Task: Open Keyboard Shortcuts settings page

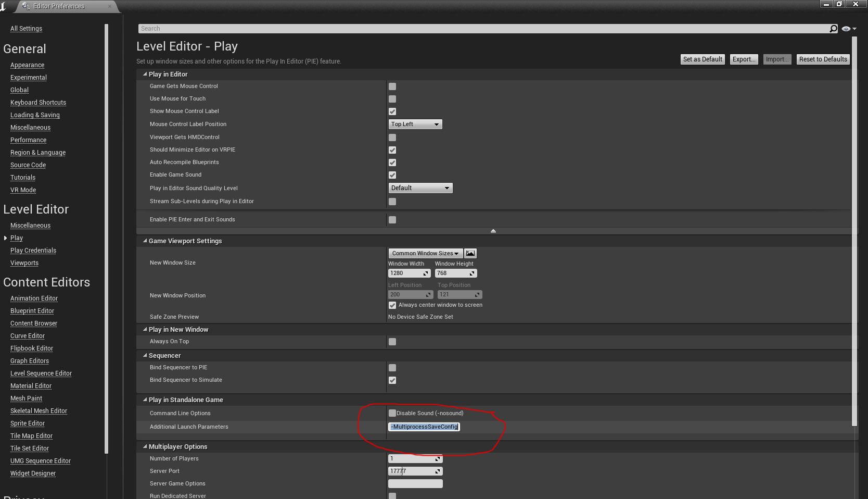Action: (38, 103)
